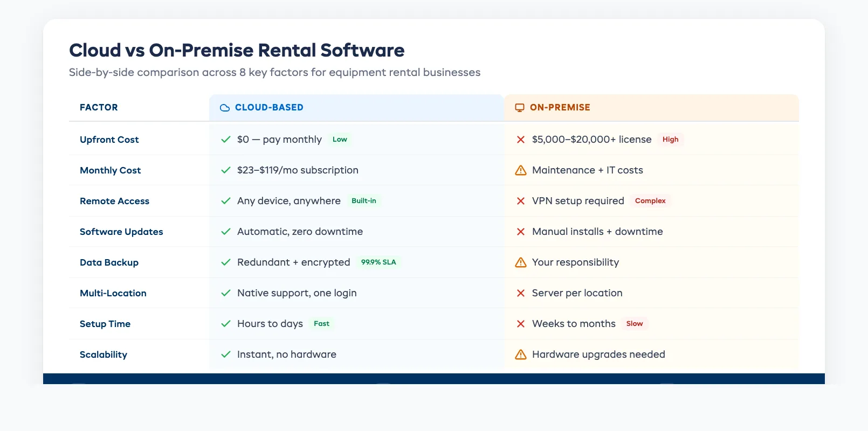This screenshot has width=868, height=431.
Task: Click the Fast badge
Action: [x=321, y=324]
